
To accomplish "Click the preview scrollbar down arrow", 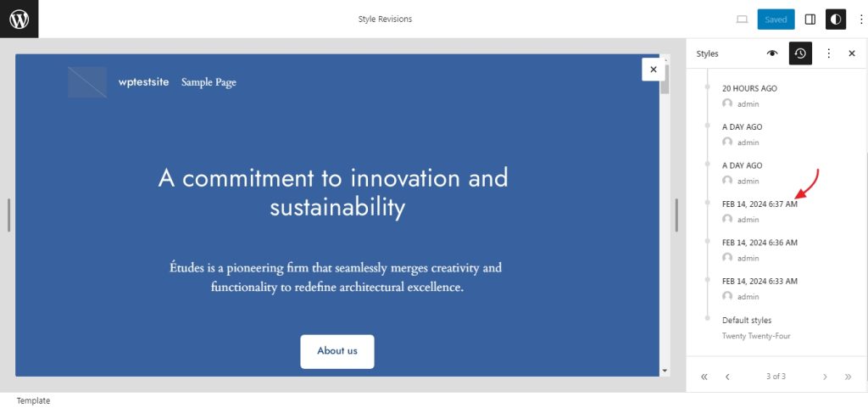I will 665,371.
